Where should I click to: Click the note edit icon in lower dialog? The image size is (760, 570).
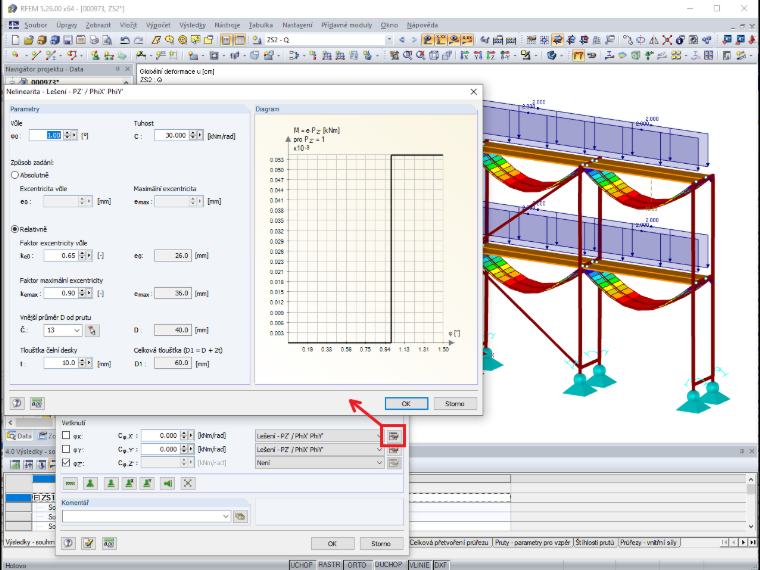88,543
